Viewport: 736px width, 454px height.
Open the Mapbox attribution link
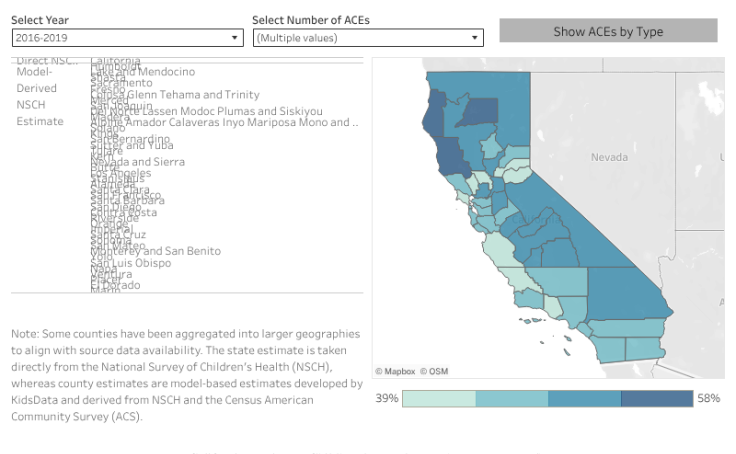tap(395, 371)
